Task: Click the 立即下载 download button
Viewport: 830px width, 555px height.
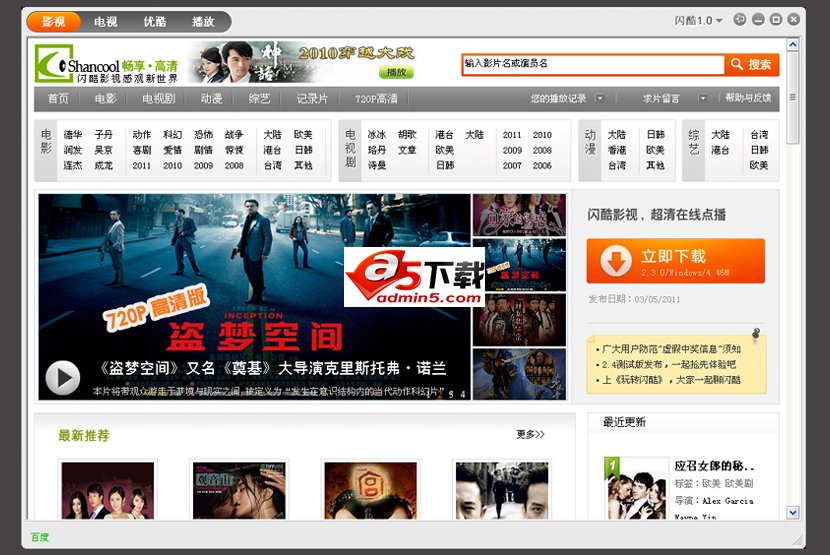Action: 675,261
